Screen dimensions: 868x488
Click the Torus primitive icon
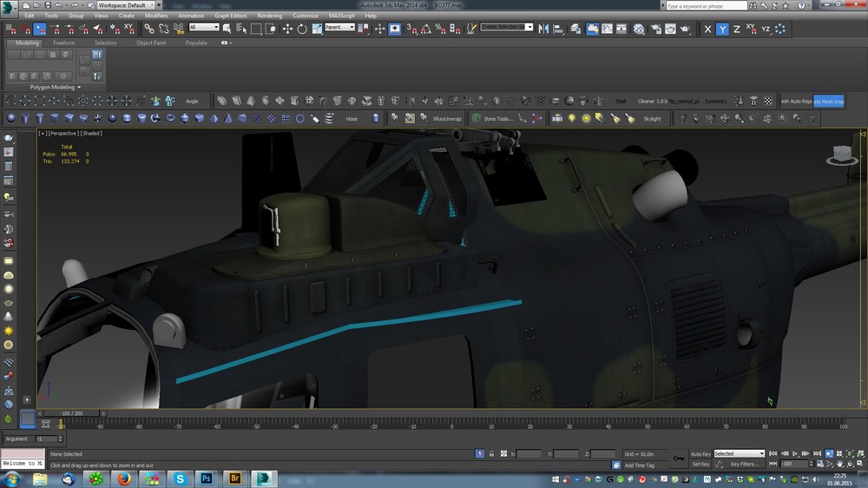pyautogui.click(x=170, y=118)
